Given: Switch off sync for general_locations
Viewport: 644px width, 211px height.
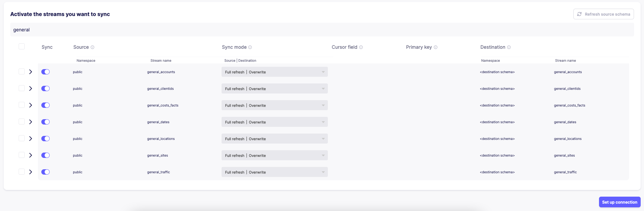Looking at the screenshot, I should coord(46,139).
